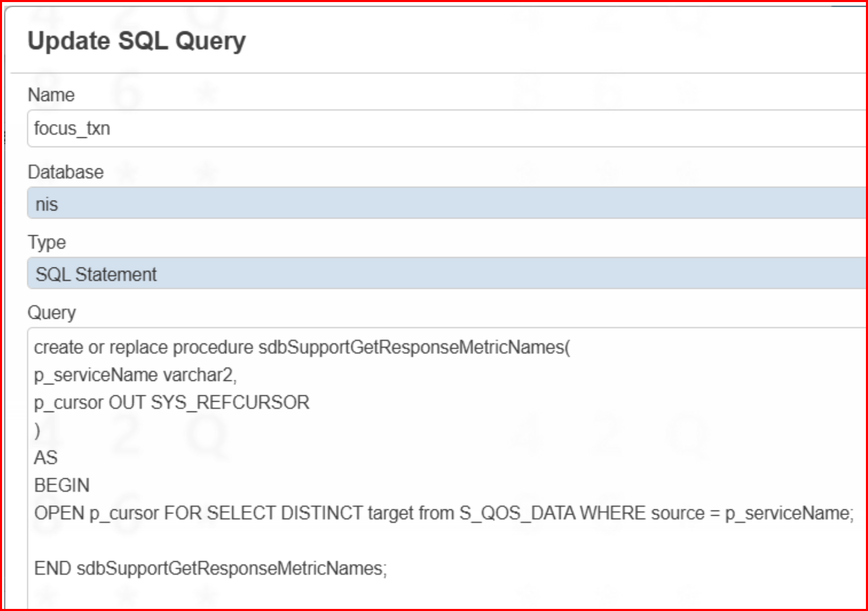Click the 'Query' field label
Viewport: 868px width, 611px height.
tap(52, 312)
